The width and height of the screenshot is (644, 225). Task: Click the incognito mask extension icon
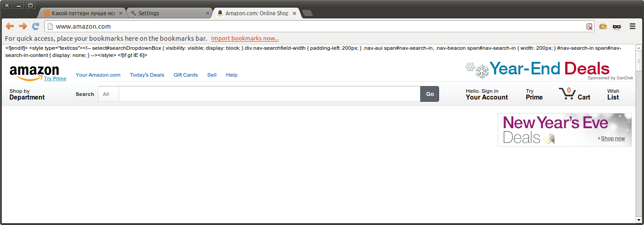pyautogui.click(x=617, y=26)
